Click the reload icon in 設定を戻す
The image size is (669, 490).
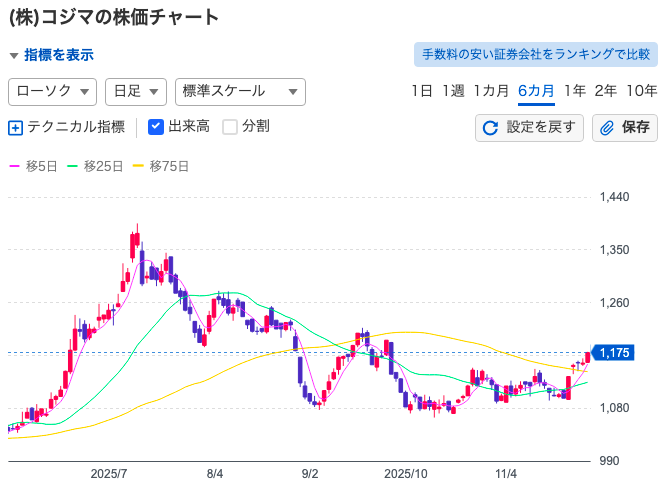(x=490, y=128)
